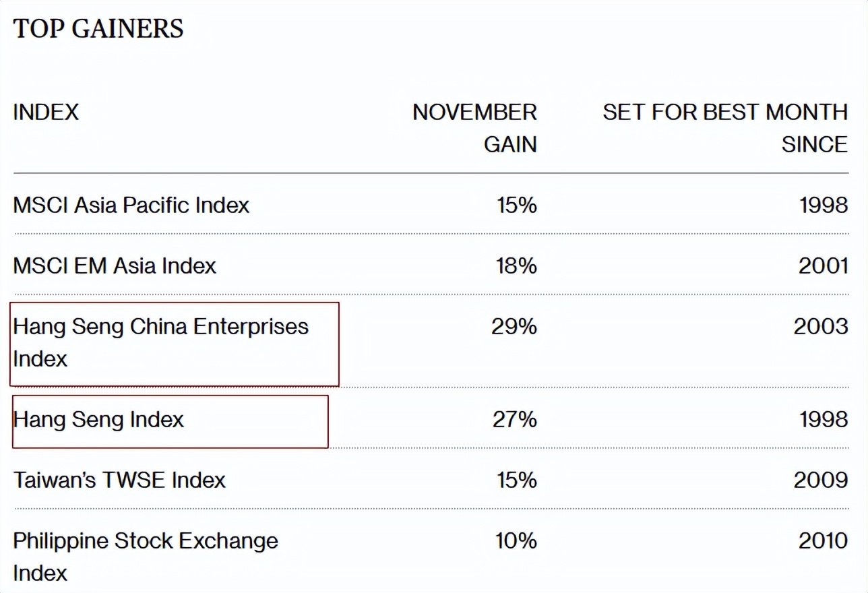Click the NOVEMBER GAIN column header
868x593 pixels.
pyautogui.click(x=475, y=128)
